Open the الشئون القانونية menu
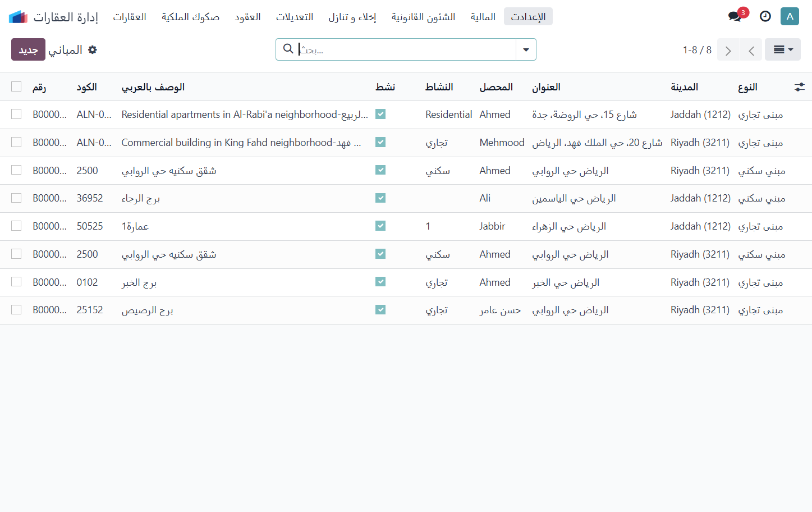 (424, 17)
